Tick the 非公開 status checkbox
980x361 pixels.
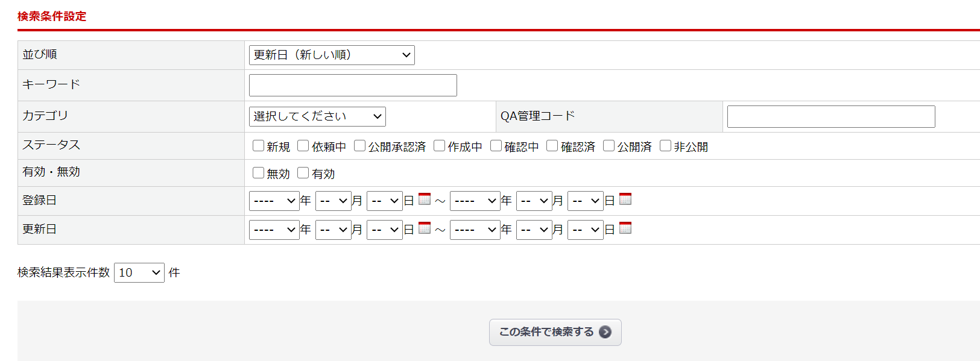tap(666, 146)
